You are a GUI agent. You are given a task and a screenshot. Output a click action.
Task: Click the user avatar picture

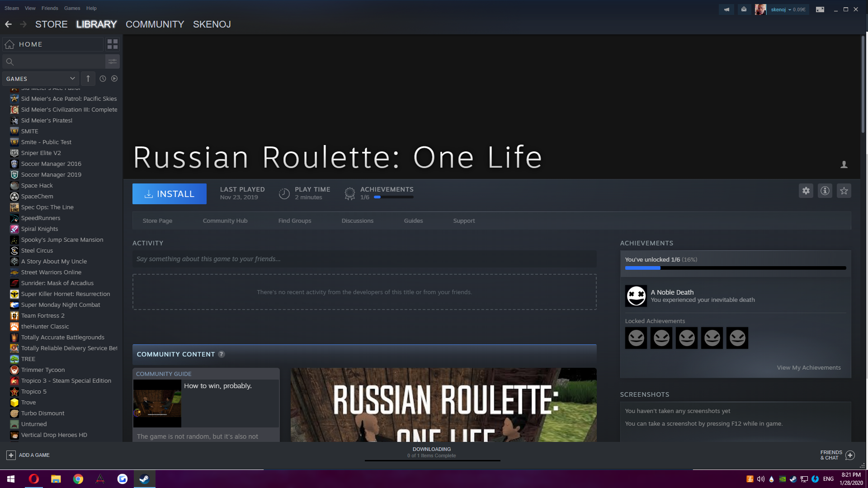[760, 9]
